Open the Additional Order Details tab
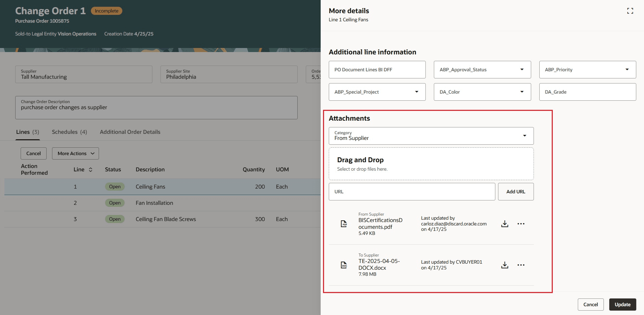This screenshot has height=315, width=644. click(x=130, y=132)
